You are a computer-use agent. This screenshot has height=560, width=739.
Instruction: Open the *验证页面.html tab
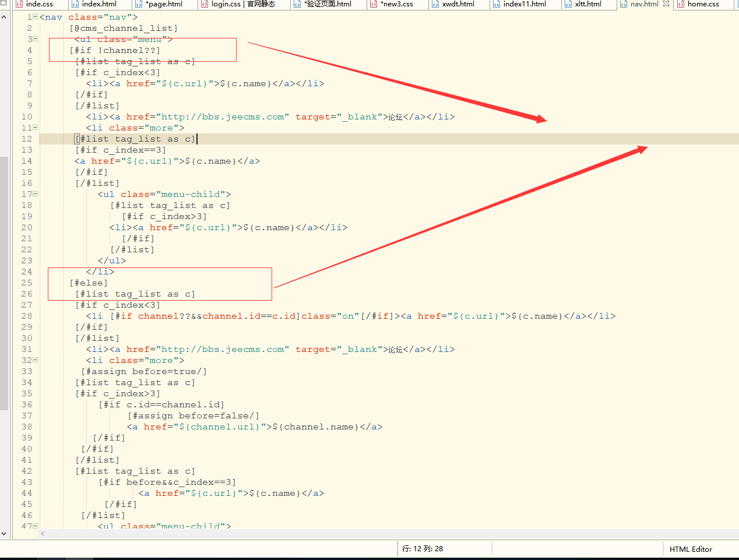328,4
